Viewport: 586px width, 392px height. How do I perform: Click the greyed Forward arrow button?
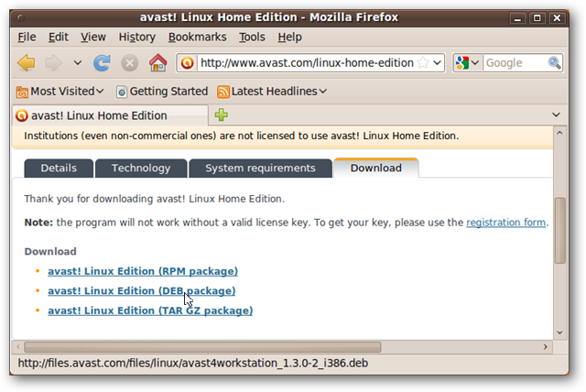54,63
